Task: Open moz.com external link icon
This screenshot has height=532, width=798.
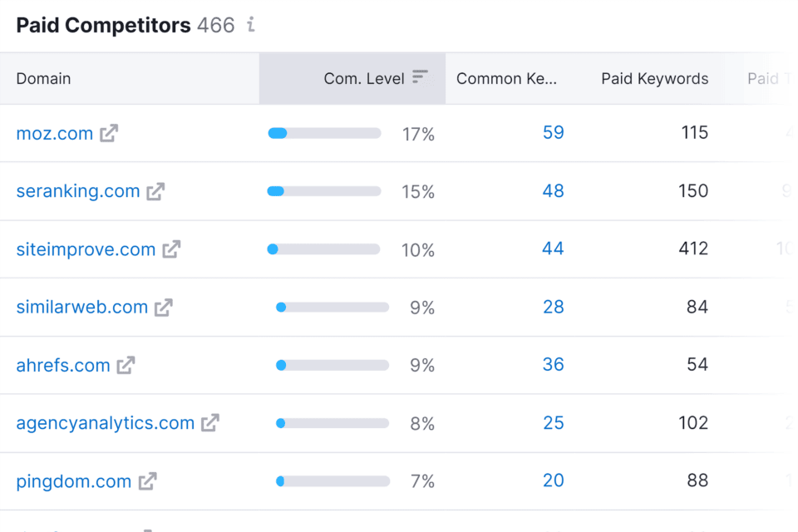Action: tap(109, 133)
